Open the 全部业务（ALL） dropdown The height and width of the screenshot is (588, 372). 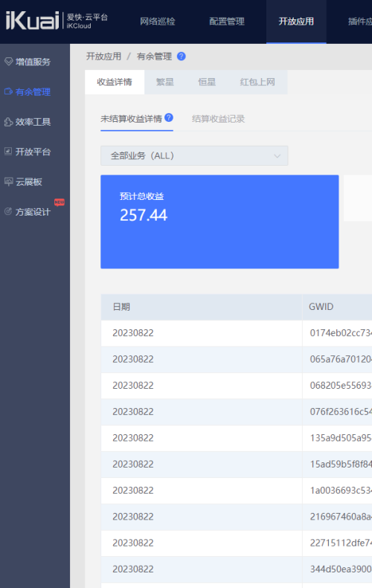coord(194,155)
